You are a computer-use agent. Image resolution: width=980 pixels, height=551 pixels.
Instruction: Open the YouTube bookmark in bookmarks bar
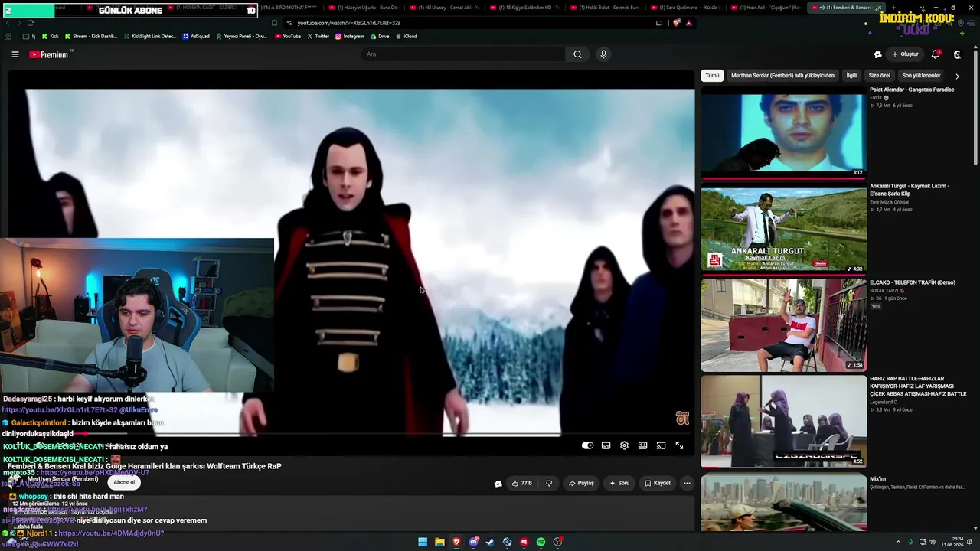pos(288,36)
